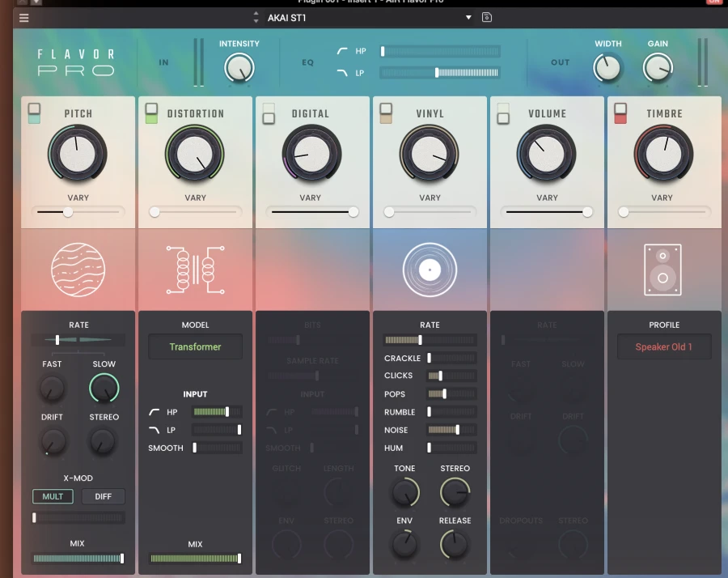This screenshot has width=728, height=578.
Task: Click the Vinyl Noise slider
Action: pyautogui.click(x=451, y=430)
